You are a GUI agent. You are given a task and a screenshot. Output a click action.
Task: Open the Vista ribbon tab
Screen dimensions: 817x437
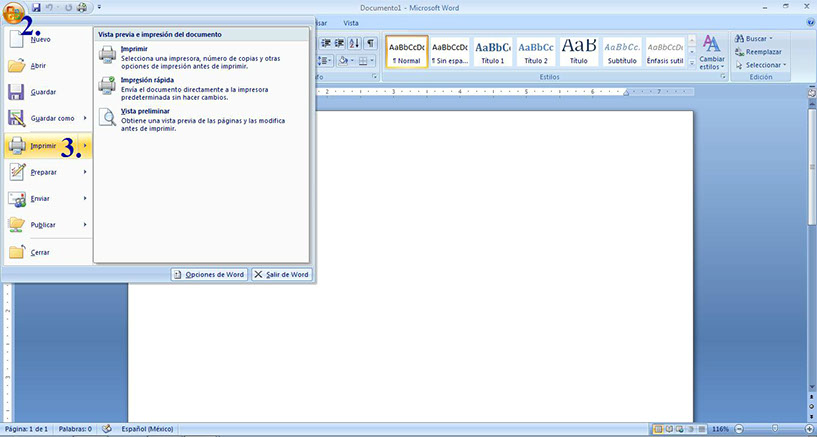tap(351, 23)
